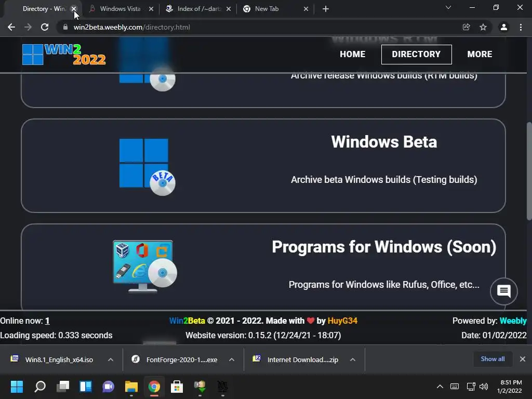Switch to the Windows Vista tab

(x=120, y=9)
